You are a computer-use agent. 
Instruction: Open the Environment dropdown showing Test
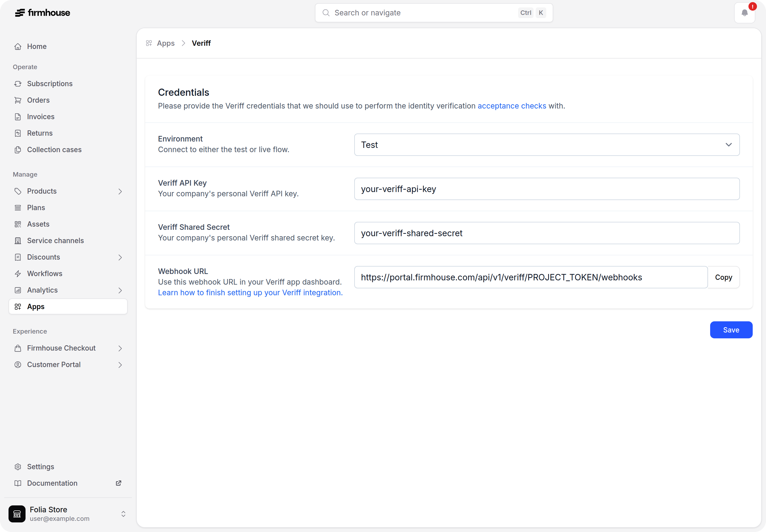tap(547, 145)
